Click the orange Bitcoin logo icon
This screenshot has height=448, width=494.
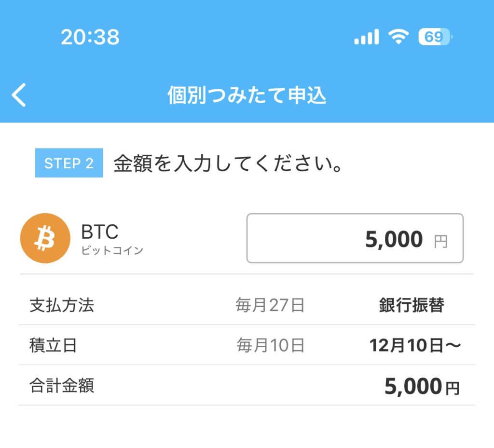coord(45,238)
